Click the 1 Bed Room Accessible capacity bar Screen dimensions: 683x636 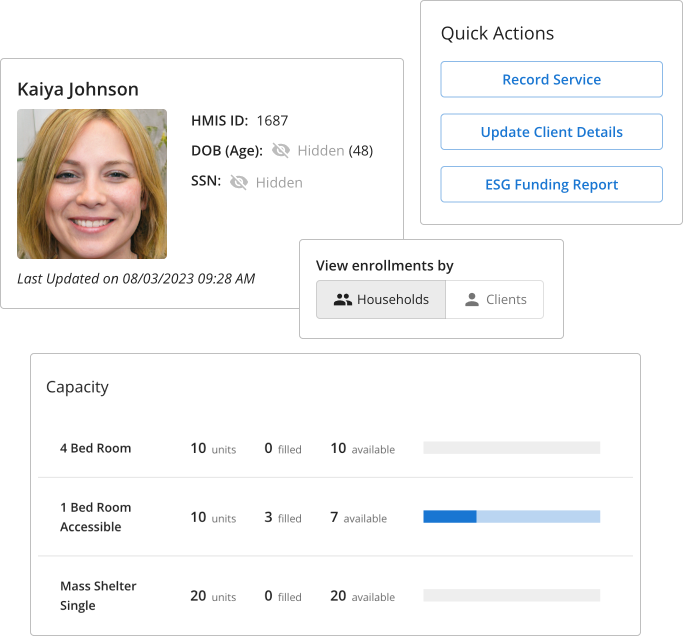coord(511,517)
